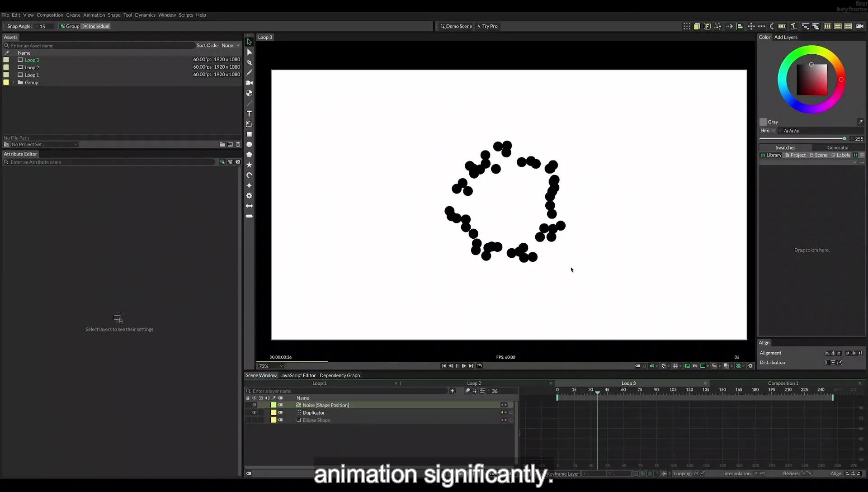Viewport: 868px width, 492px height.
Task: Click the Demo Scene button
Action: click(456, 26)
